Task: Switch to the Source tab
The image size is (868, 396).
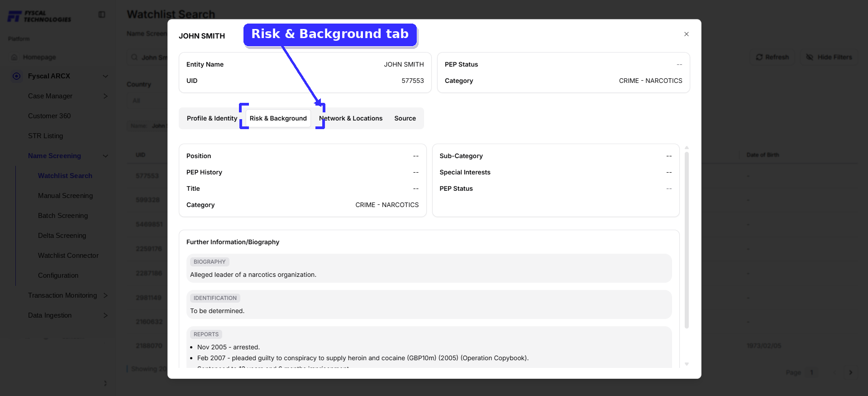Action: (x=405, y=118)
